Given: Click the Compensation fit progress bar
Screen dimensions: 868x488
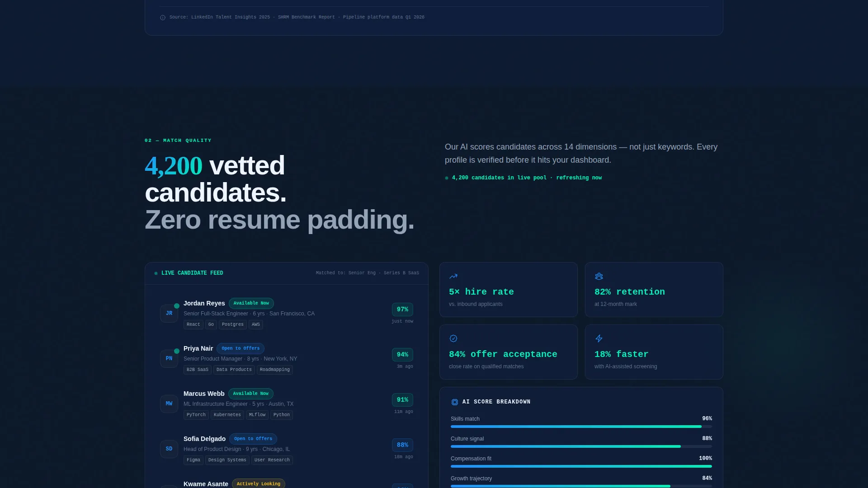Looking at the screenshot, I should tap(581, 466).
